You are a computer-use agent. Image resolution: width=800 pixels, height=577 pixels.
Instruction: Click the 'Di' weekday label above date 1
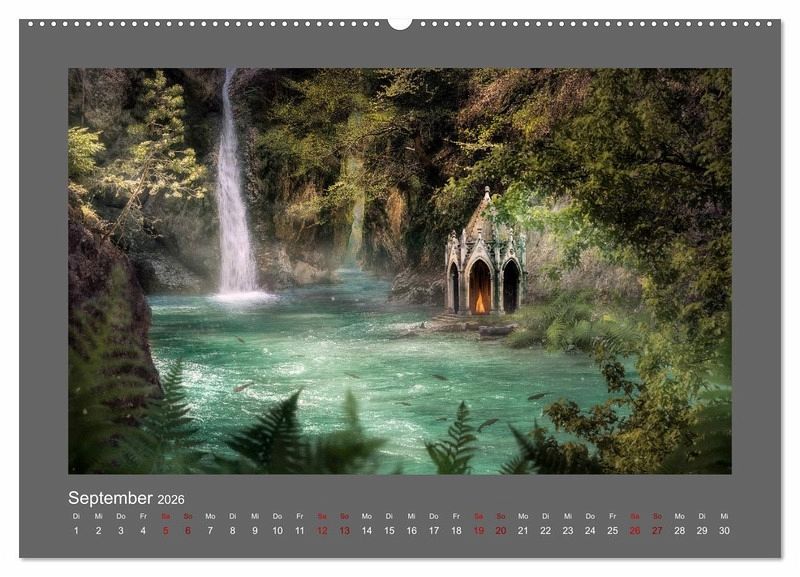click(x=76, y=516)
